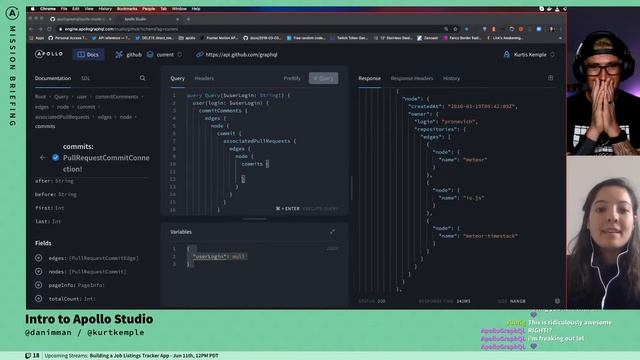Click the 'after: String' argument
640x360 pixels.
click(54, 181)
